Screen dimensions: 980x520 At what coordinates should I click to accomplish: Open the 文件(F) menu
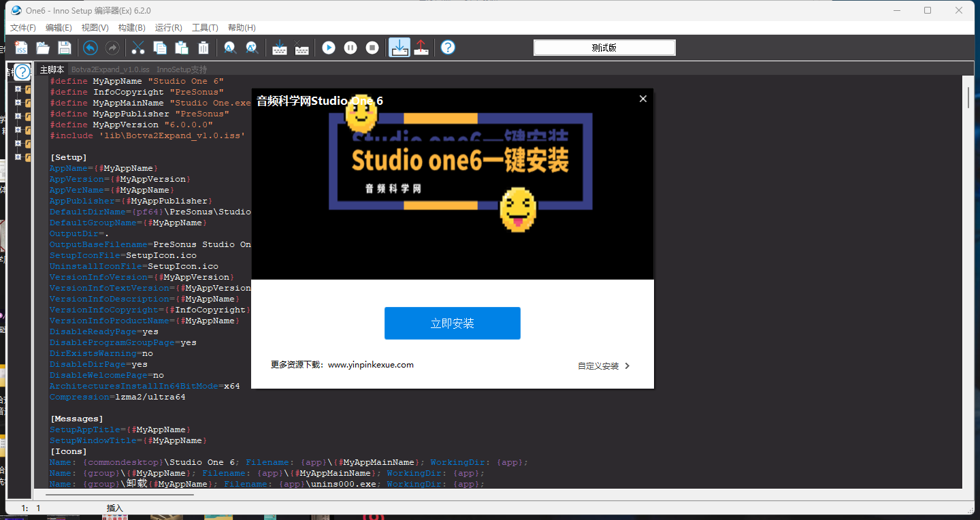pos(23,28)
